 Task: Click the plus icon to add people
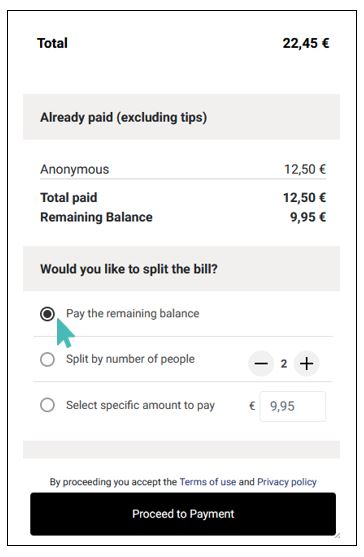pos(306,363)
